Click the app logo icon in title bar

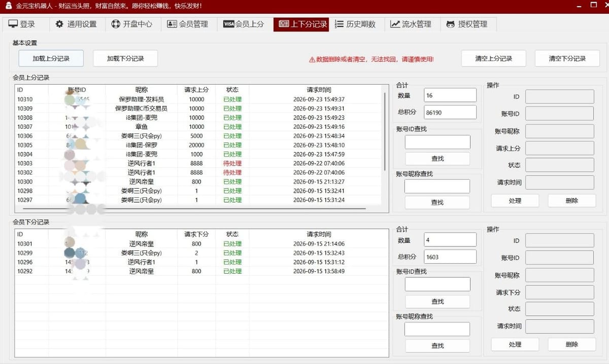coord(8,6)
